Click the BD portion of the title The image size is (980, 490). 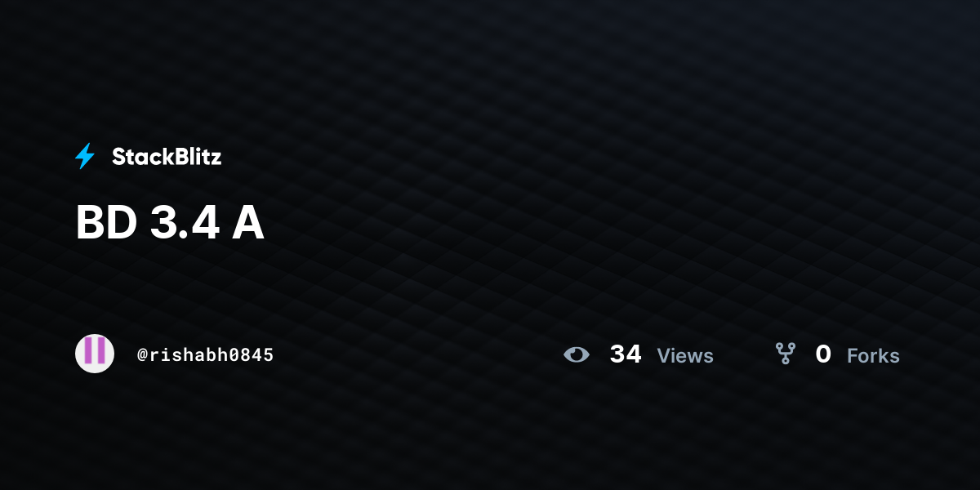[106, 223]
